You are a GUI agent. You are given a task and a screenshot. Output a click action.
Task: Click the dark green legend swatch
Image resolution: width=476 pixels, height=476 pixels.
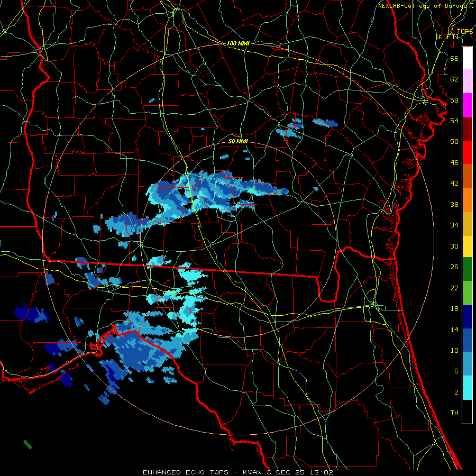tap(467, 269)
